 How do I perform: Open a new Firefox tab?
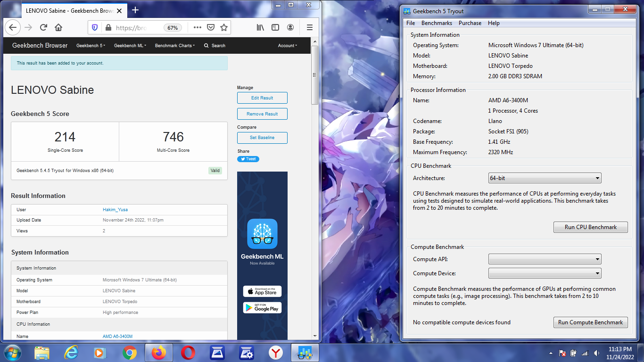[135, 10]
